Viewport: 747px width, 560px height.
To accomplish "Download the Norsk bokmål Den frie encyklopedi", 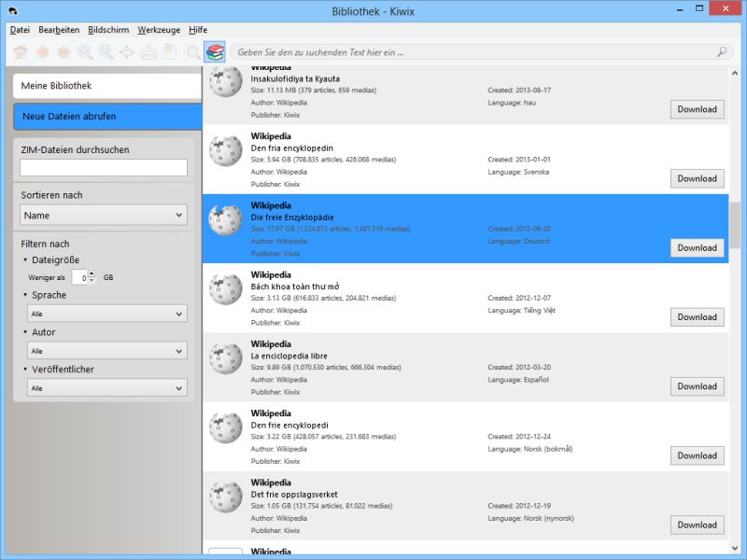I will pyautogui.click(x=697, y=455).
